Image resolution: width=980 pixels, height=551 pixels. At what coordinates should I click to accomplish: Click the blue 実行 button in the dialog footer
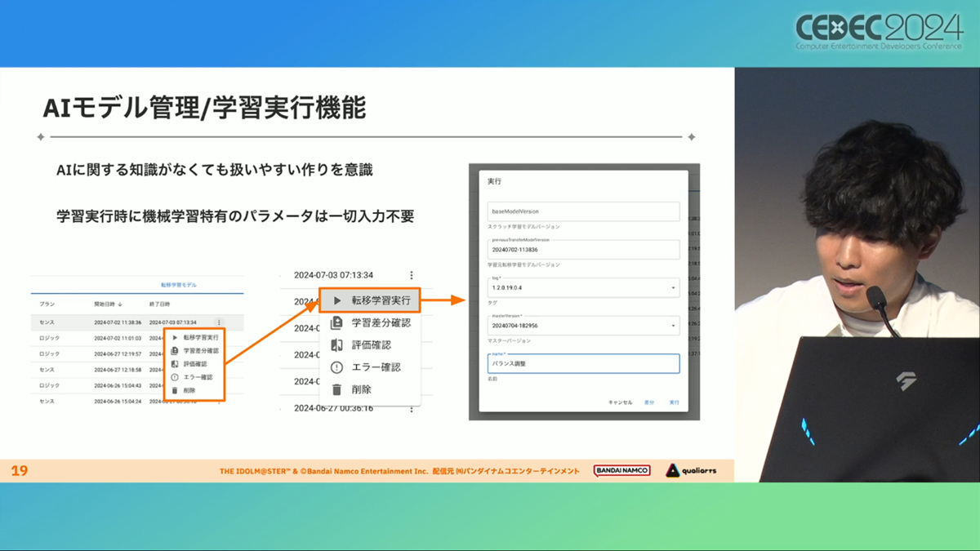(x=674, y=402)
